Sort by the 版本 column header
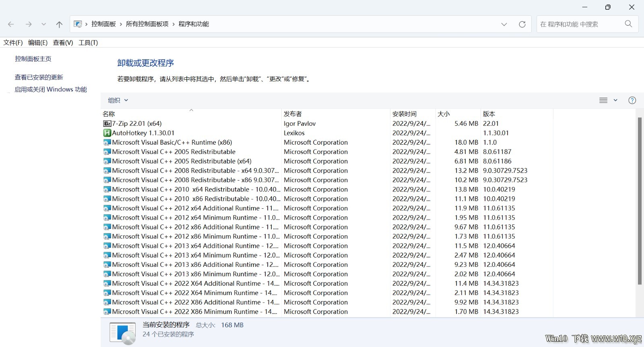The width and height of the screenshot is (644, 347). 517,114
